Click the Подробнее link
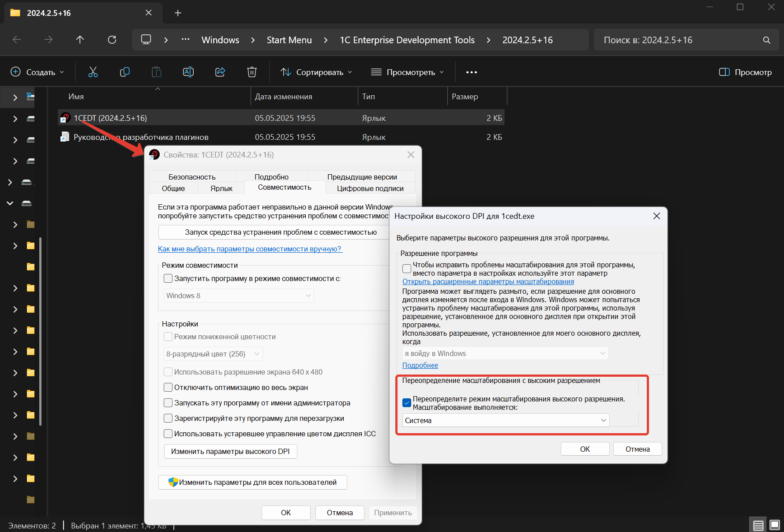The width and height of the screenshot is (784, 532). tap(420, 365)
